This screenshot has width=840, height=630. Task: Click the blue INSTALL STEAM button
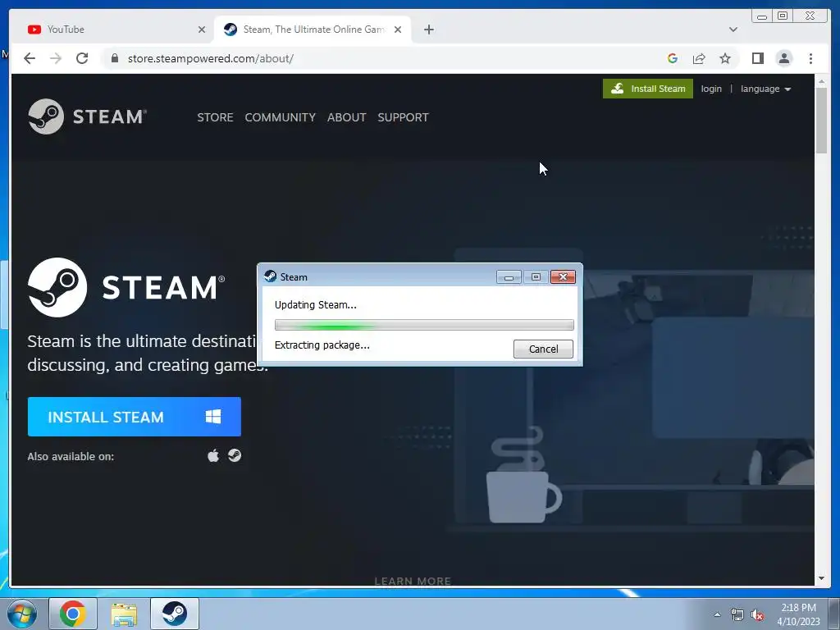(134, 417)
